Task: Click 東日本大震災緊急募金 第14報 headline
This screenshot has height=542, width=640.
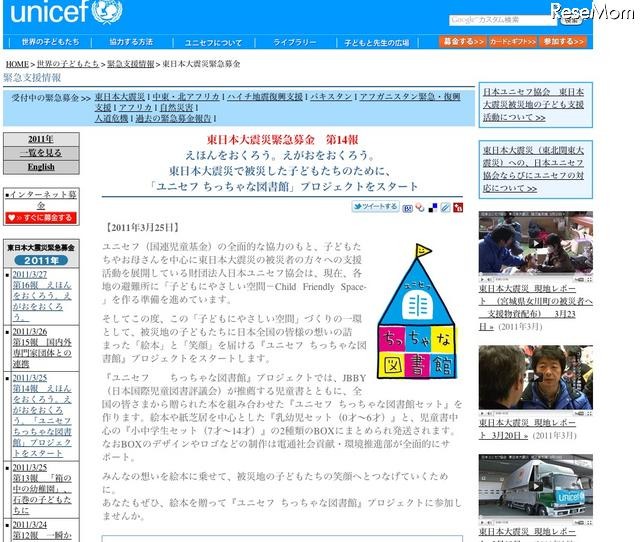Action: [x=282, y=140]
